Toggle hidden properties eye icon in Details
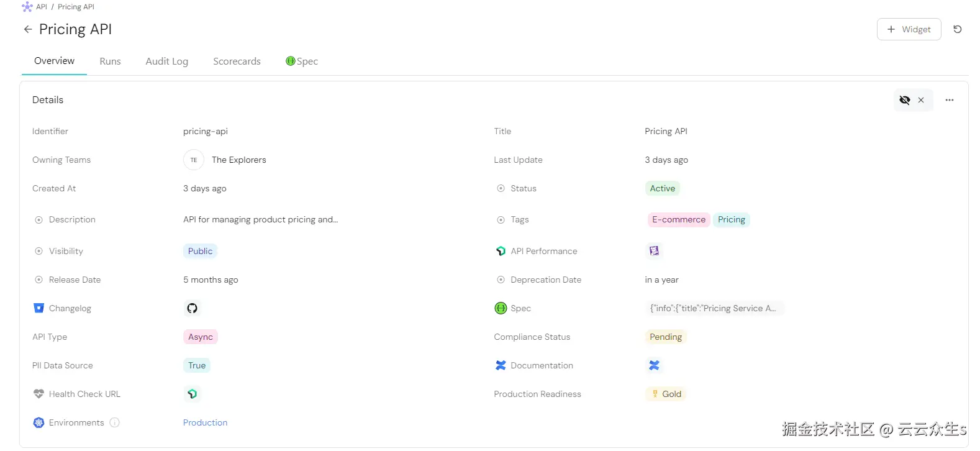Viewport: 980px width, 451px height. point(904,100)
